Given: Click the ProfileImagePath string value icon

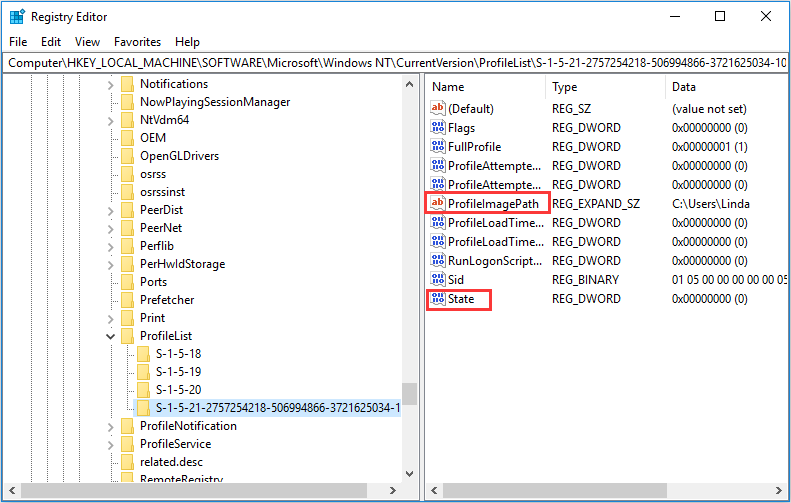Looking at the screenshot, I should click(x=437, y=203).
